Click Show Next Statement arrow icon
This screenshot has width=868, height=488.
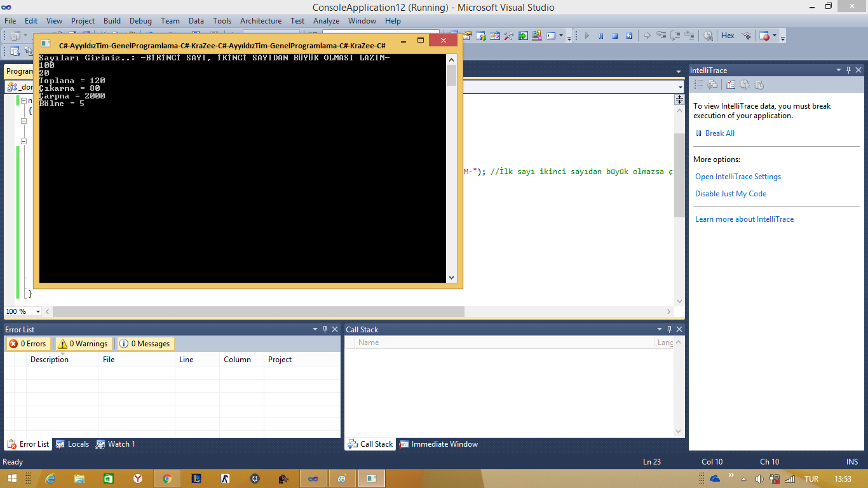tap(647, 36)
